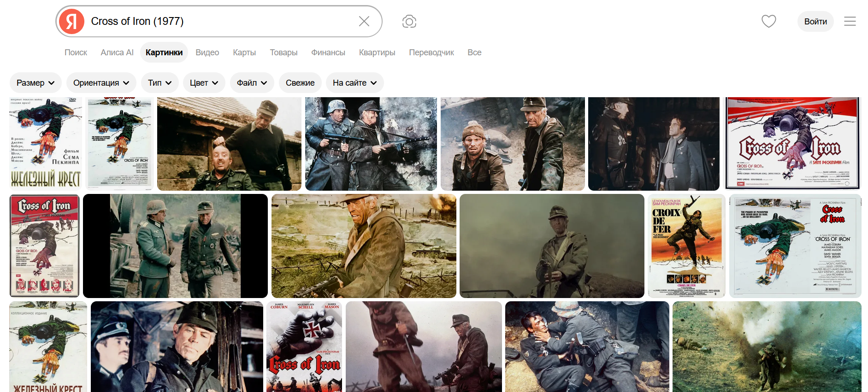This screenshot has width=868, height=392.
Task: Open the red Cross of Iron poster with photo strip
Action: (44, 246)
